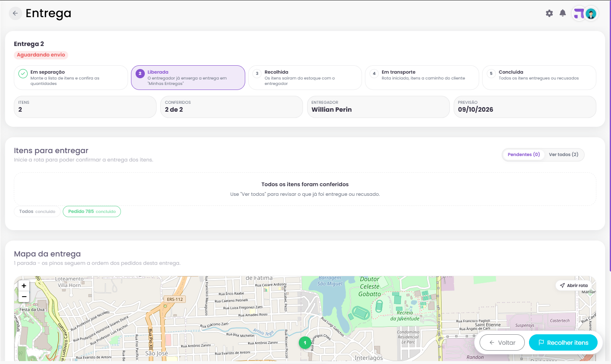Select the Em transporte step card
611x364 pixels.
tap(422, 77)
